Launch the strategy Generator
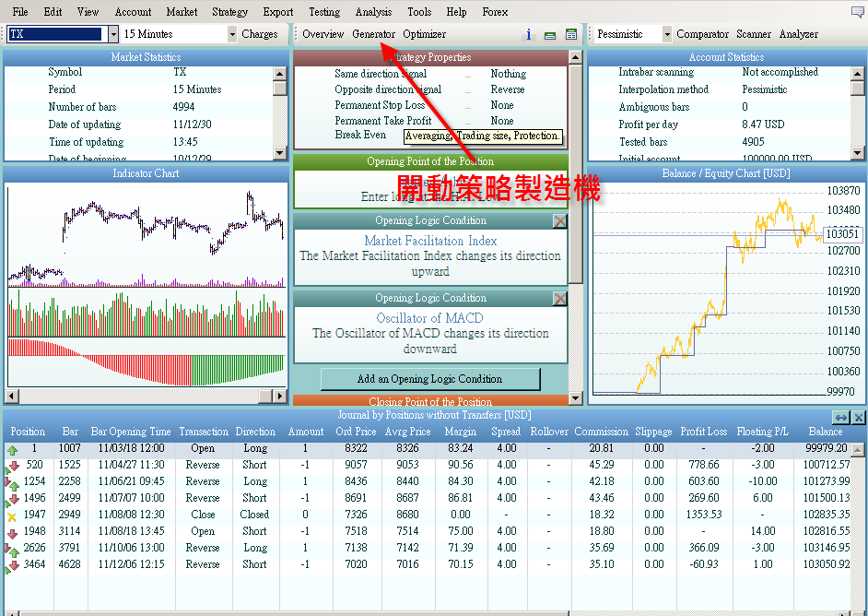The height and width of the screenshot is (616, 868). click(x=374, y=34)
